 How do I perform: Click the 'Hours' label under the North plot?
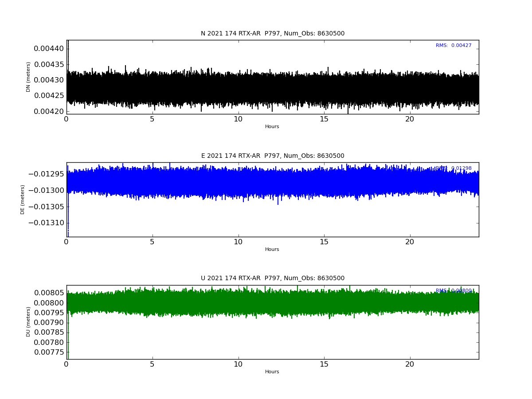272,127
